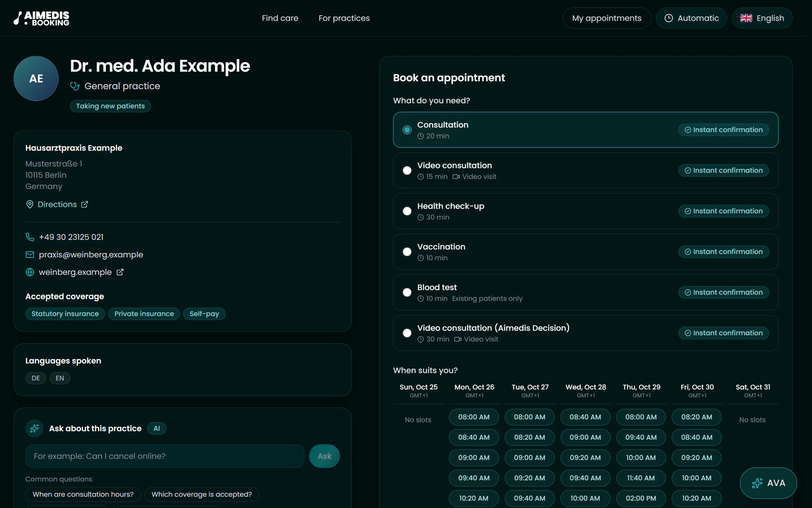
Task: Click the sparkle icon in the AVA button
Action: 757,483
